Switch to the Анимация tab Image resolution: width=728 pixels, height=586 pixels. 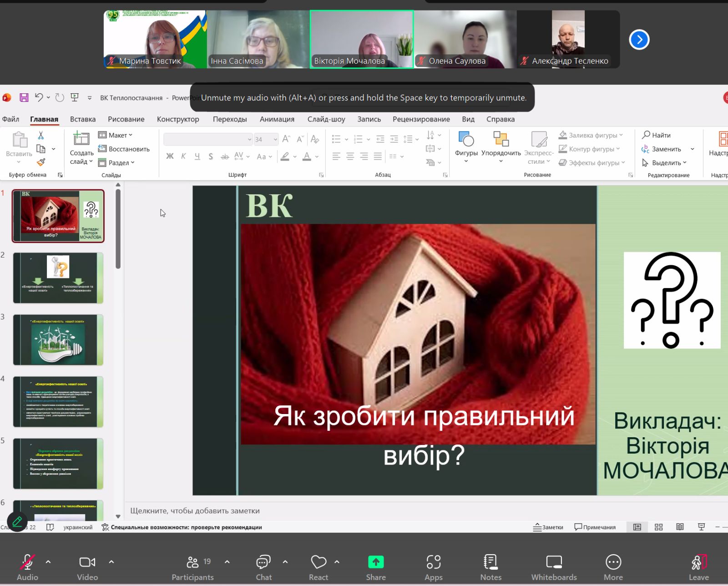click(x=277, y=119)
